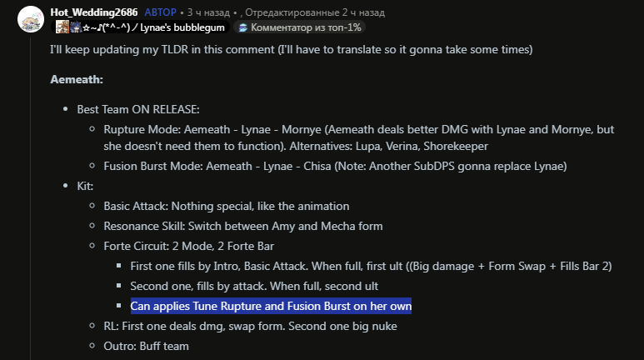Open the Hot_Wedding2686 username profile link
The width and height of the screenshot is (644, 360).
[93, 12]
